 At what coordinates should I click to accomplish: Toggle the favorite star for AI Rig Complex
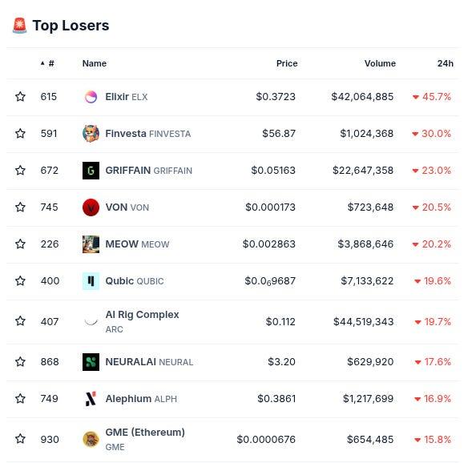[x=20, y=321]
